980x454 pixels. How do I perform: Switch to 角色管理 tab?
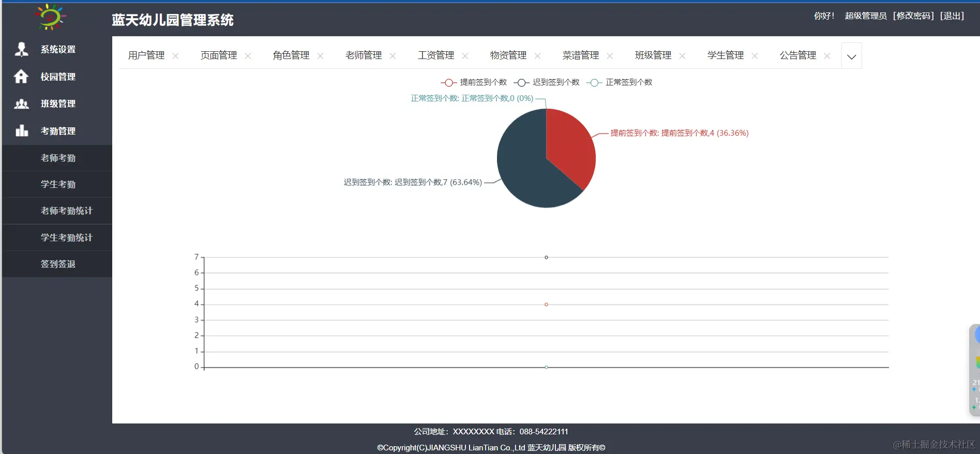pos(291,55)
